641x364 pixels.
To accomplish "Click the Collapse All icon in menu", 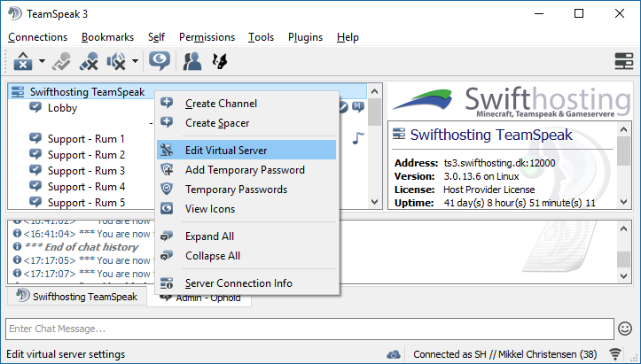I will coord(167,256).
